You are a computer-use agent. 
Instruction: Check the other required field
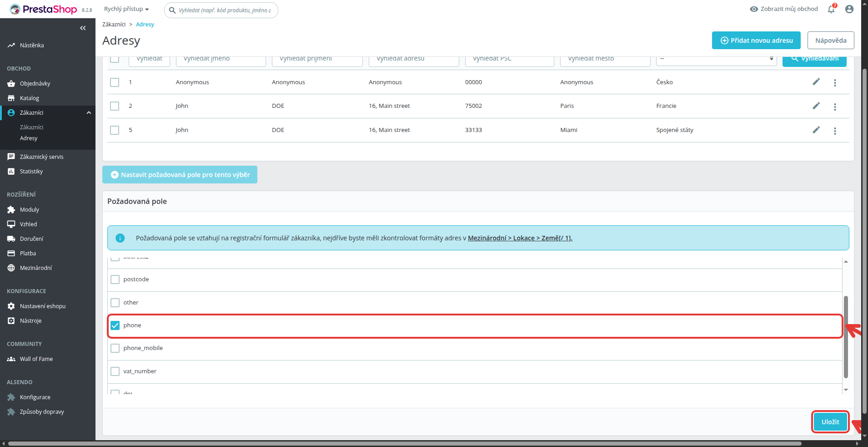(x=115, y=303)
